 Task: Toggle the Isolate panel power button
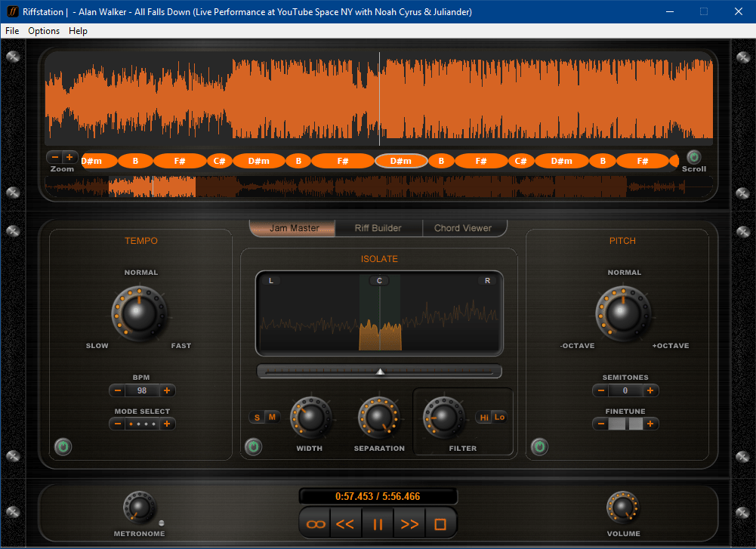[x=253, y=446]
